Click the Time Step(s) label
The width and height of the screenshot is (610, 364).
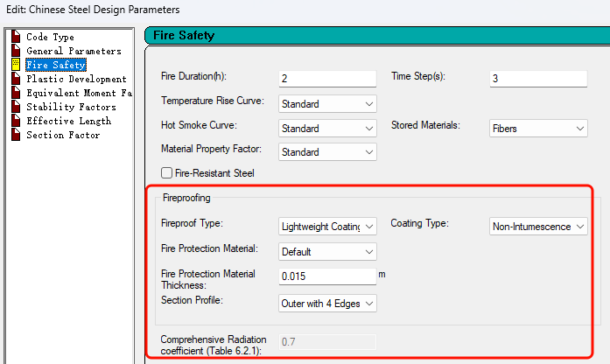tap(418, 76)
